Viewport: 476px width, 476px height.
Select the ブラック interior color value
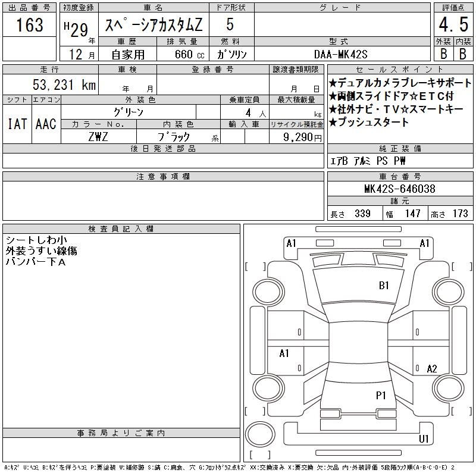point(174,137)
